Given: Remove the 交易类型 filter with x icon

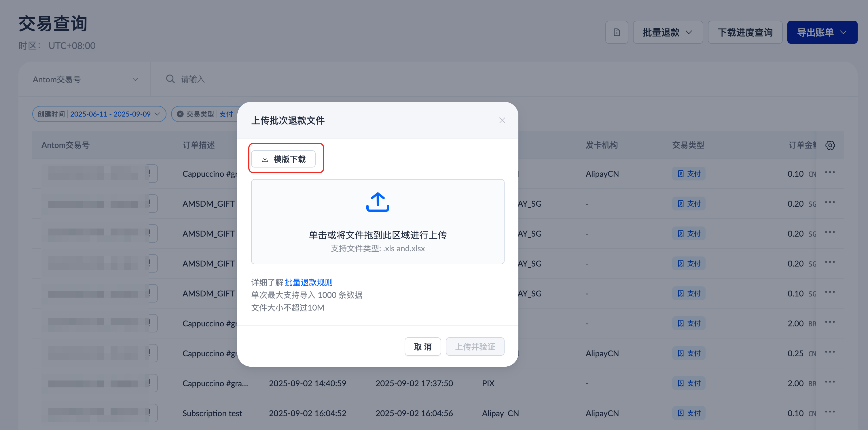Looking at the screenshot, I should click(x=180, y=114).
